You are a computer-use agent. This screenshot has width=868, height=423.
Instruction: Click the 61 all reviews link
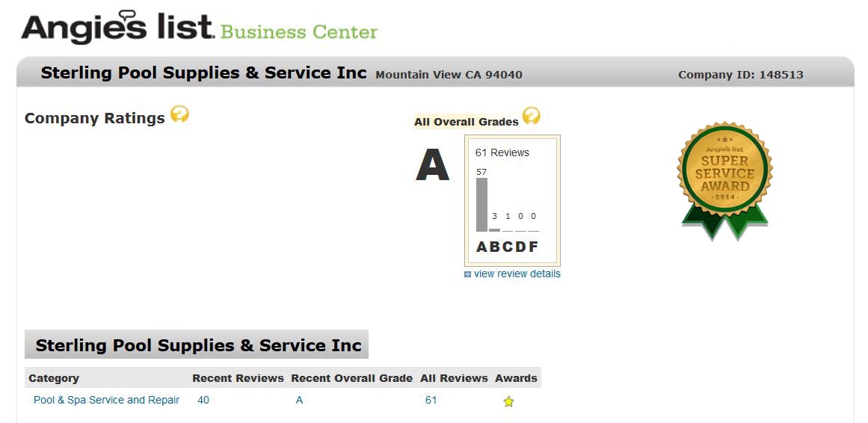431,400
